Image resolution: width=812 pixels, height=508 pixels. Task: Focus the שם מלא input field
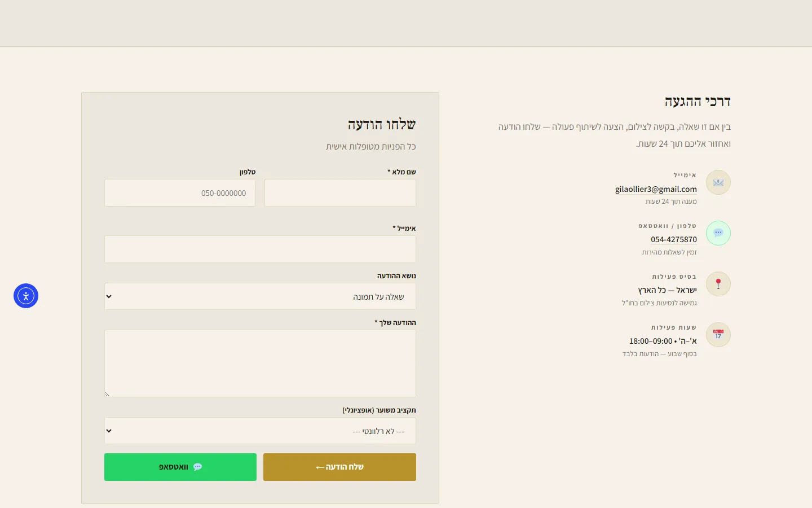340,193
